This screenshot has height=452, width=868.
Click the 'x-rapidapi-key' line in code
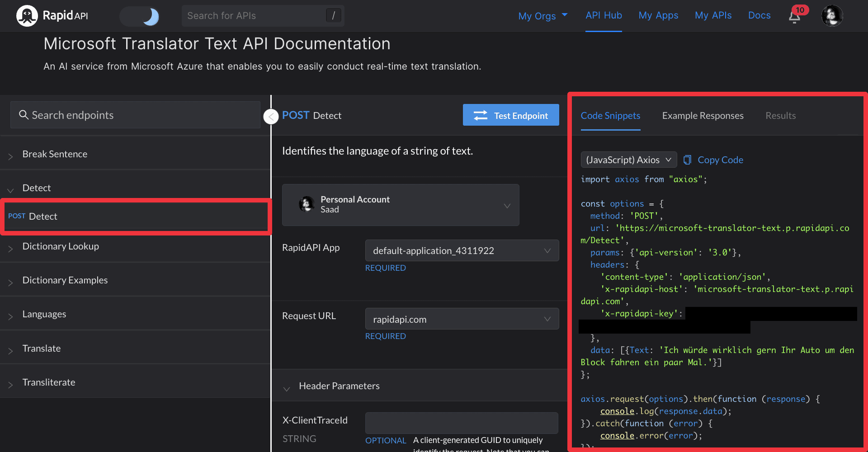(x=641, y=314)
